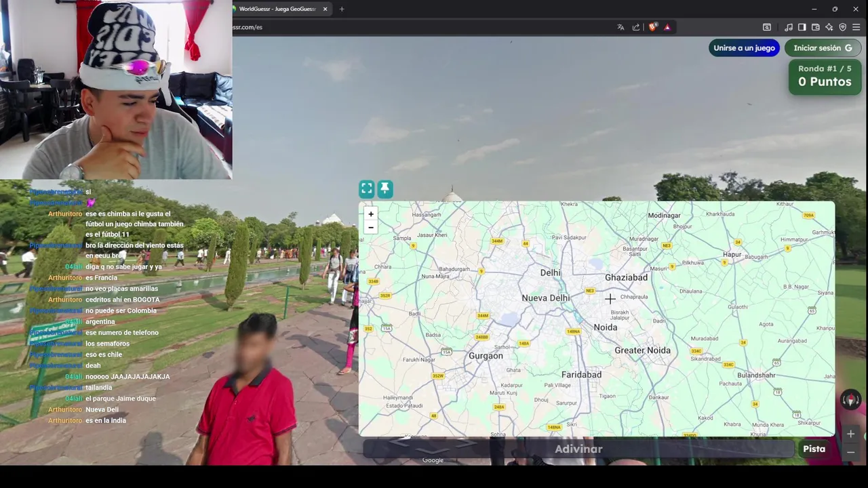
Task: Click the Greater Noida map label
Action: (642, 350)
